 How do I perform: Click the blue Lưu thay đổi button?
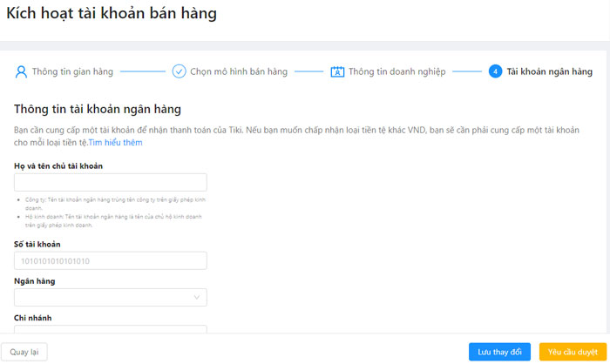pos(499,352)
